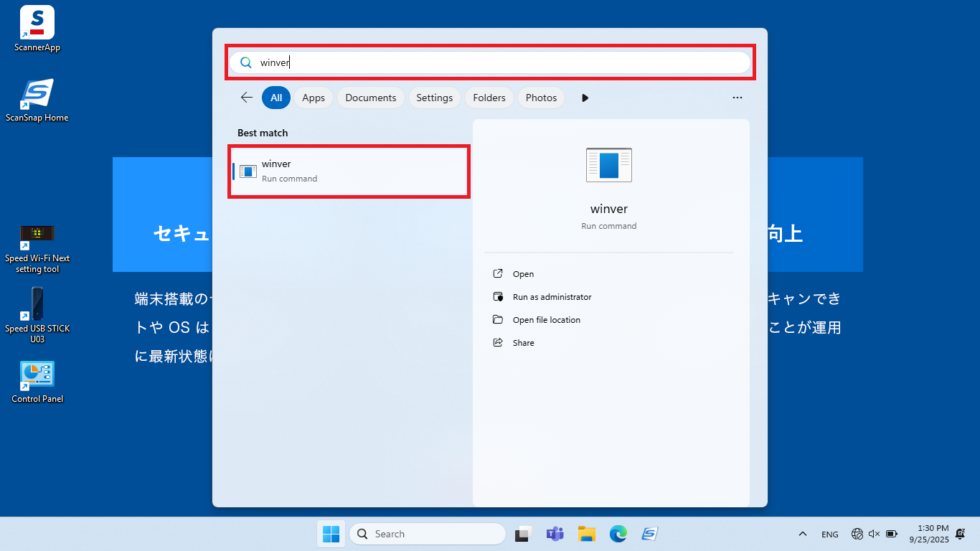Screen dimensions: 980x551
Task: Switch to the Apps search filter
Action: point(314,98)
